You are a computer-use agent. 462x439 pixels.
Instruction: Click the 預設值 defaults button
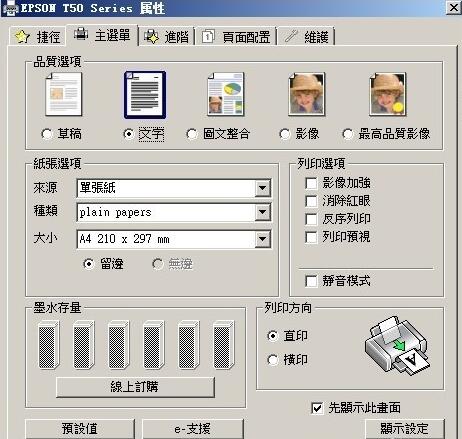click(80, 429)
